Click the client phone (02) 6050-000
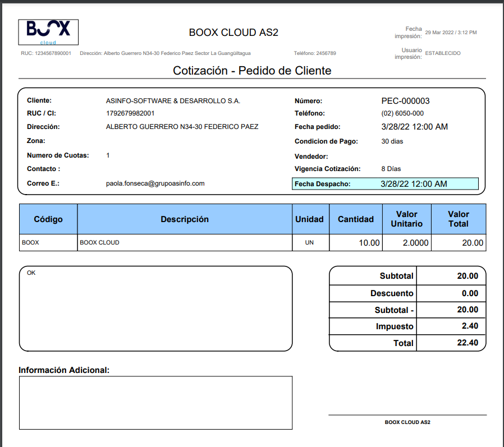 tap(402, 113)
